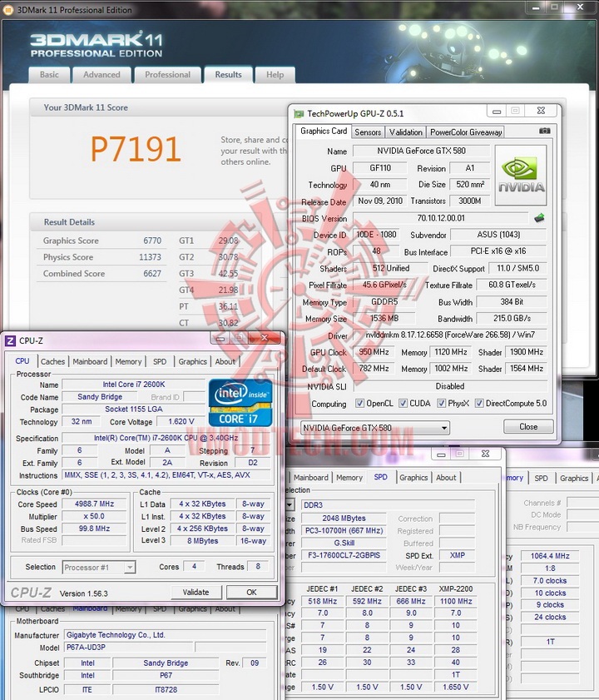Click the Gigabyte Technology Co., Ltd. manufacturer field
The height and width of the screenshot is (700, 599).
[x=166, y=635]
